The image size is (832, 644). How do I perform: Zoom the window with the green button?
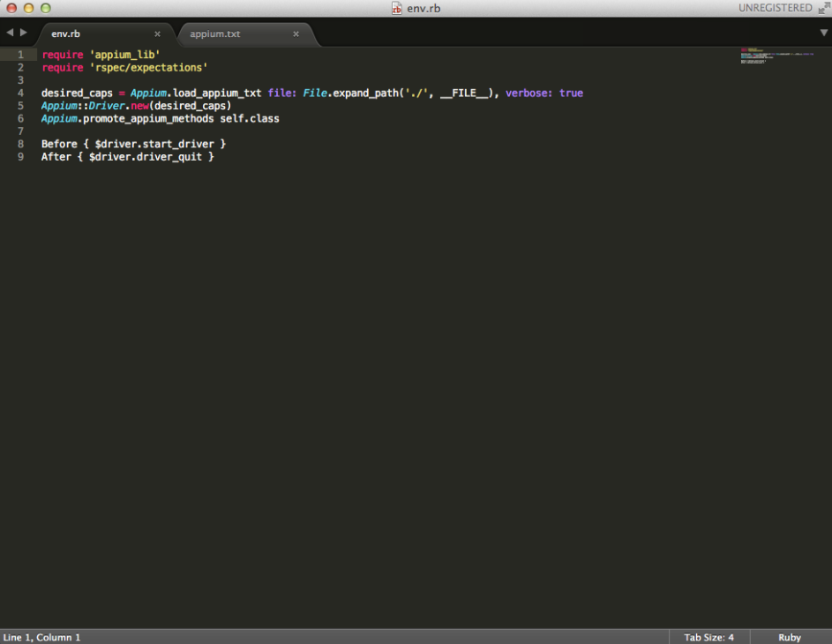(46, 8)
